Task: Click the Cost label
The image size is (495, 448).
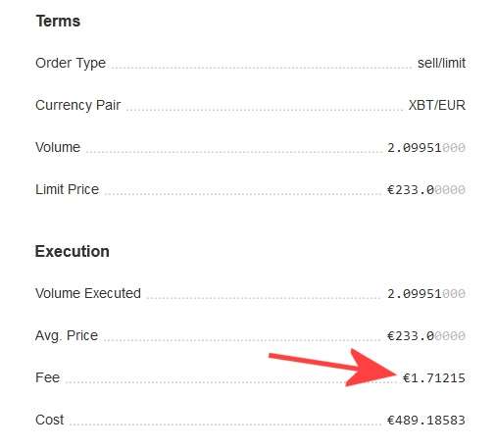Action: point(49,420)
